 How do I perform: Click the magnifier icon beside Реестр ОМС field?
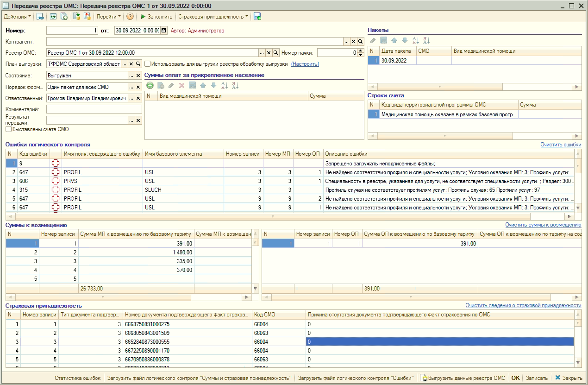[x=275, y=53]
